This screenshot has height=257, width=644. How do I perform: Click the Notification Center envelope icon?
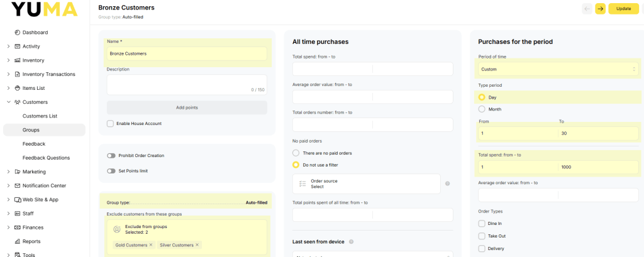[17, 185]
